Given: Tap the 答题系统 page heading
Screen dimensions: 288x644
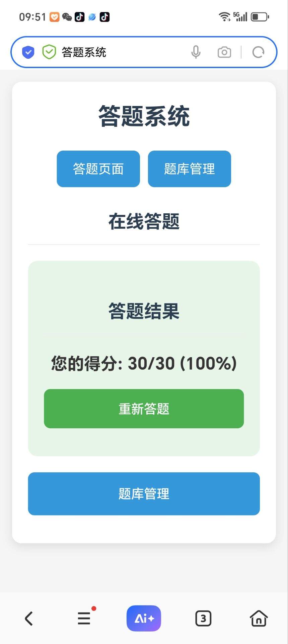Looking at the screenshot, I should point(144,116).
